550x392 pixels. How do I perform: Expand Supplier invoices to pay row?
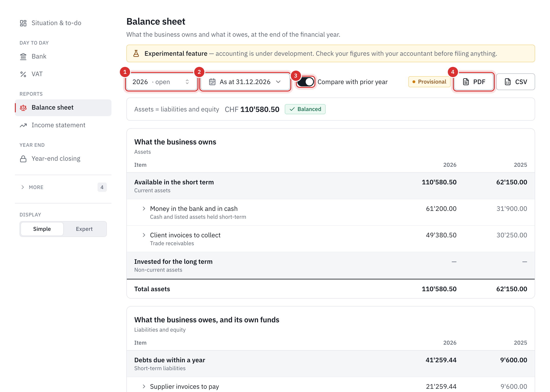[144, 386]
